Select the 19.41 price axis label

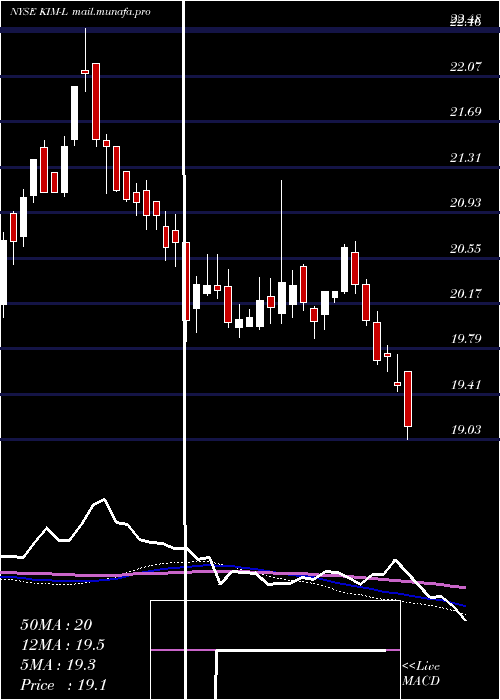[466, 385]
